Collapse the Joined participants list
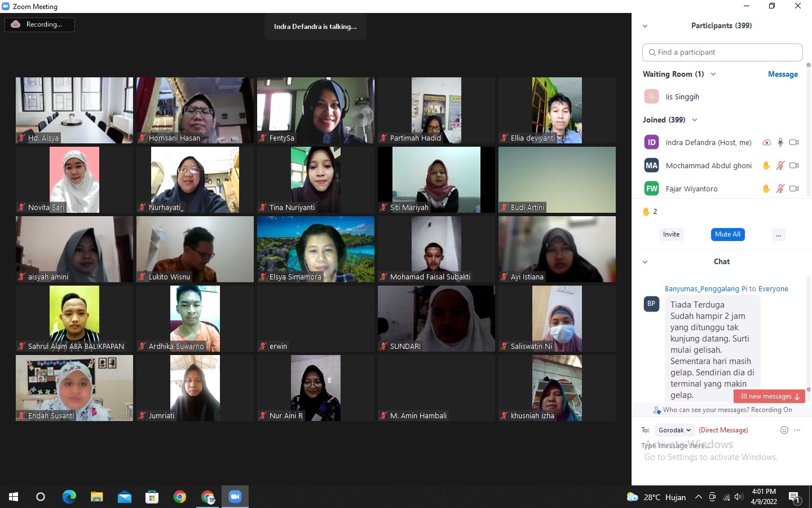 pyautogui.click(x=695, y=120)
